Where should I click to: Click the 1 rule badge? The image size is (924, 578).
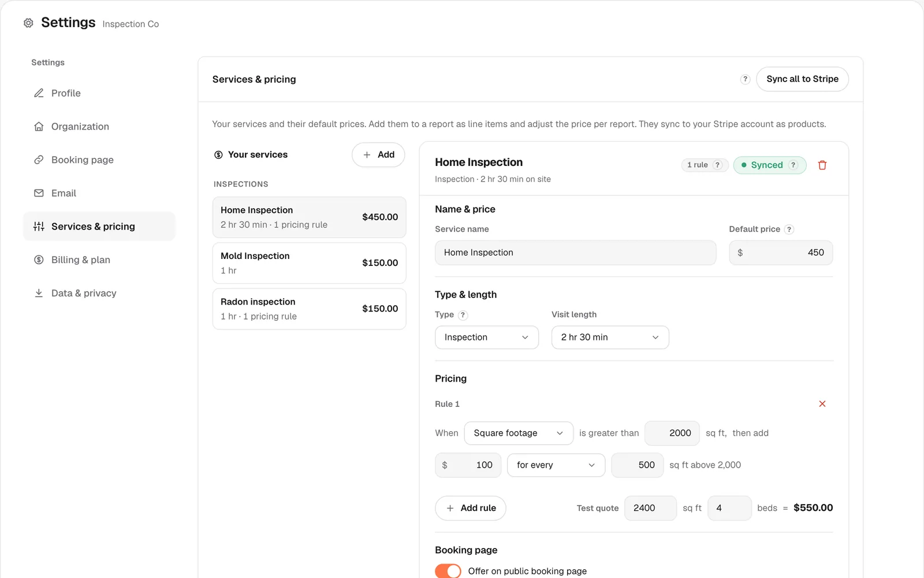click(705, 165)
